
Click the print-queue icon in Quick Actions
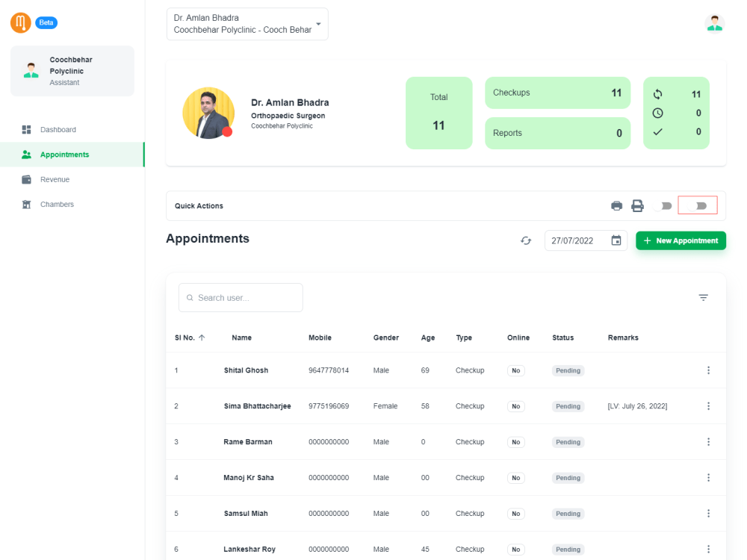(x=638, y=205)
